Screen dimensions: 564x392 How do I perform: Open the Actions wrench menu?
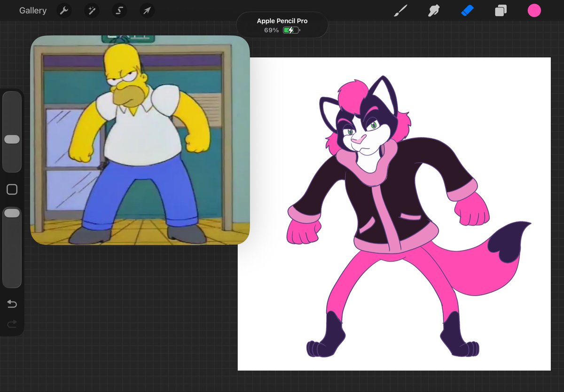[64, 10]
